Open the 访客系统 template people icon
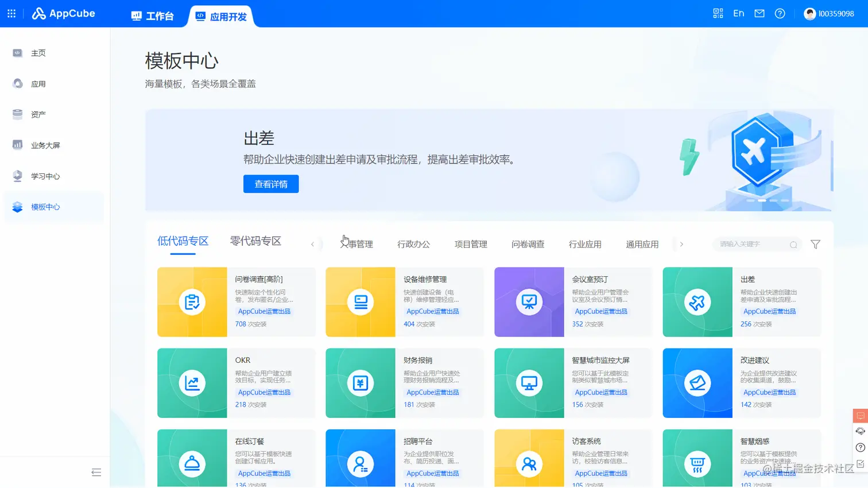Screen dimensions: 868x488 pos(529,464)
